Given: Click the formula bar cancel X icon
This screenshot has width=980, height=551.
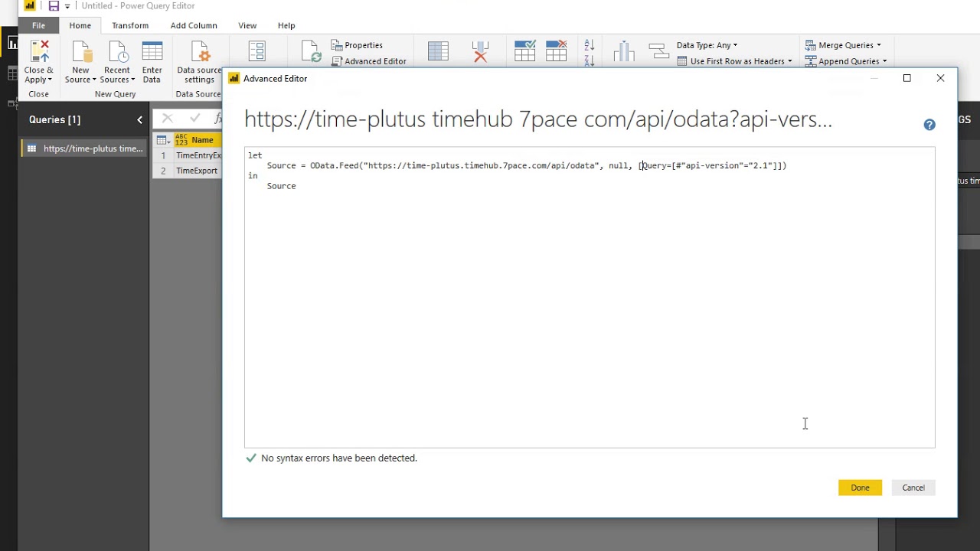Looking at the screenshot, I should point(168,118).
